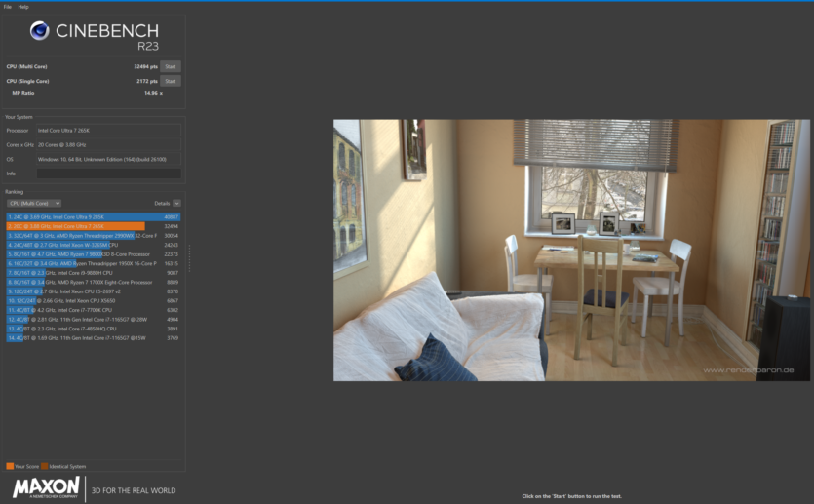Click the MP Ratio value 14.96 x
Image resolution: width=814 pixels, height=504 pixels.
(x=153, y=93)
